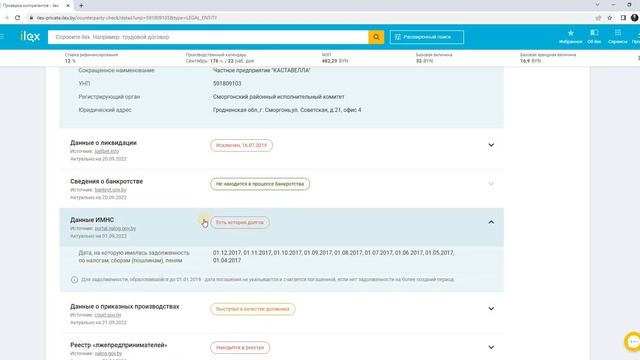Select the УНП number 591809103

click(227, 83)
